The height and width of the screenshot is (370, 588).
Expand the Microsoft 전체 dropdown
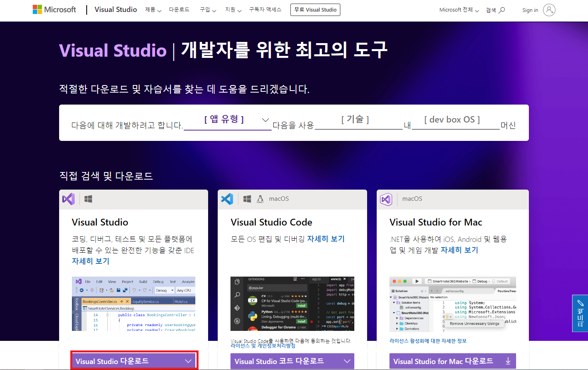tap(459, 10)
